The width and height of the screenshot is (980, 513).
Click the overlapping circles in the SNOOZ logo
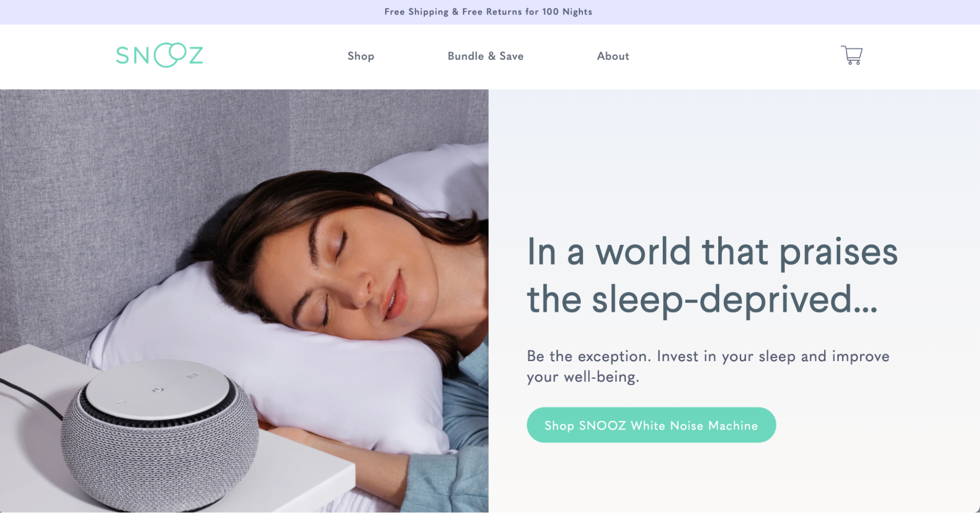click(170, 55)
